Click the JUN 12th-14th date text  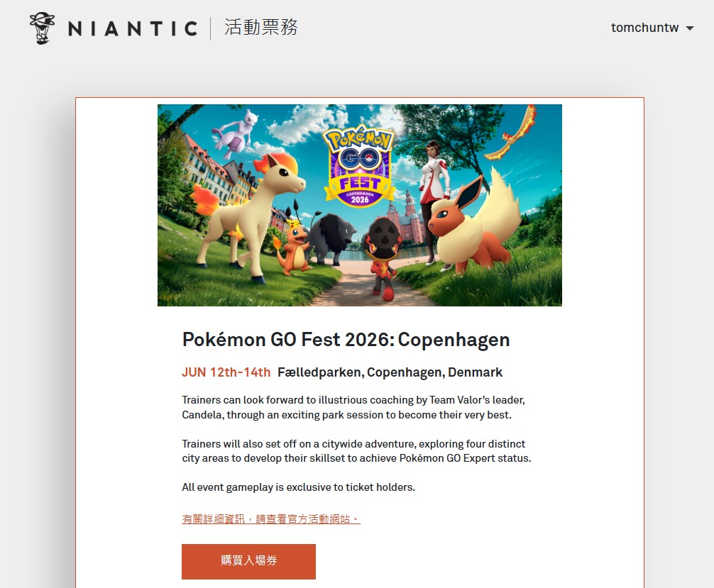coord(226,372)
